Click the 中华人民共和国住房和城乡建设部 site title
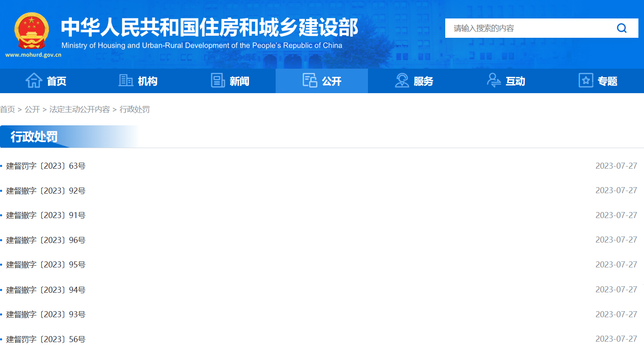Viewport: 644px width, 352px height. tap(210, 27)
